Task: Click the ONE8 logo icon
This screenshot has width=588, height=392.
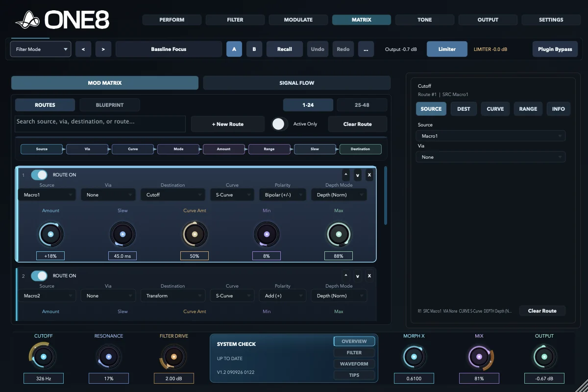Action: (28, 20)
